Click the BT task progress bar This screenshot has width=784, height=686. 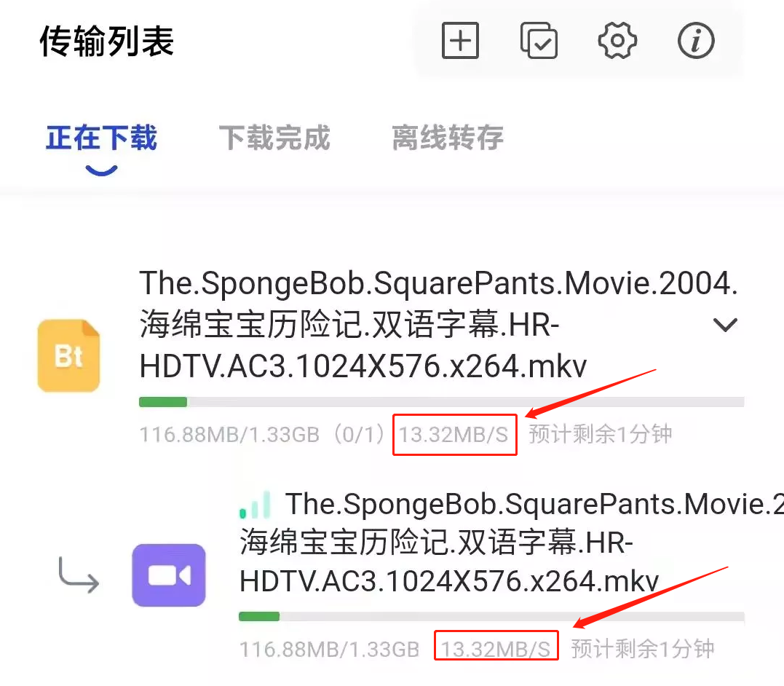tap(441, 402)
